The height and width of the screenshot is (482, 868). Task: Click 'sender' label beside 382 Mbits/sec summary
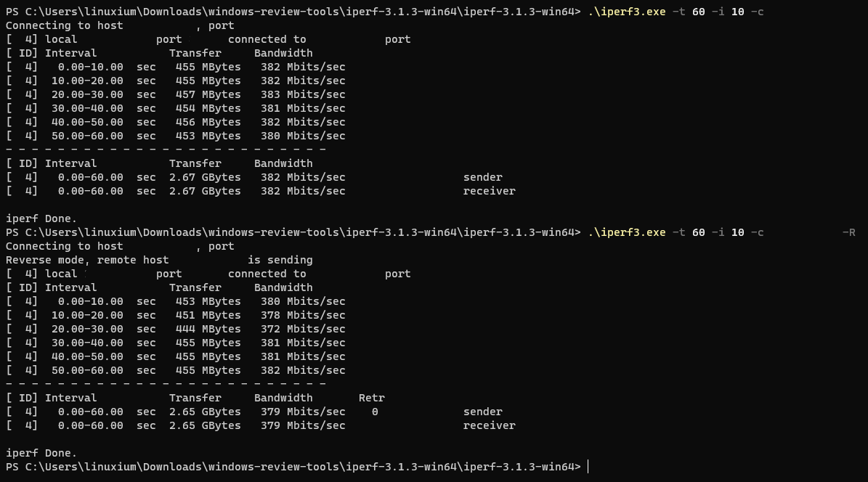tap(483, 177)
